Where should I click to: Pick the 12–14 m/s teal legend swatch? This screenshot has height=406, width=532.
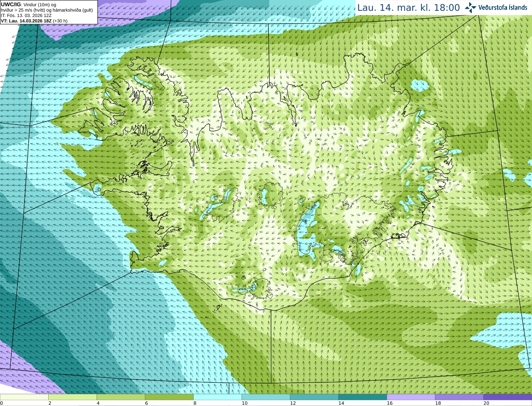click(x=314, y=397)
